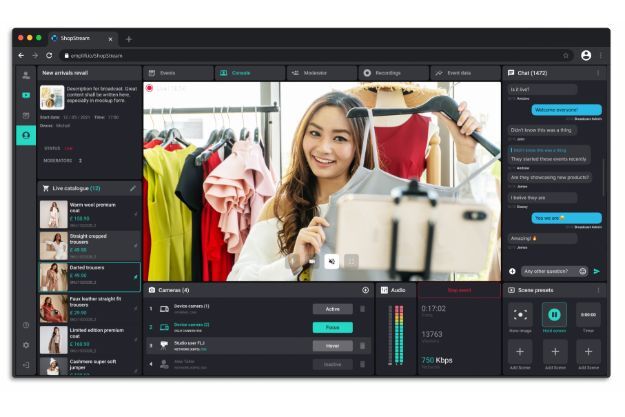The height and width of the screenshot is (417, 625).
Task: Open the Recordings tab
Action: coord(393,73)
